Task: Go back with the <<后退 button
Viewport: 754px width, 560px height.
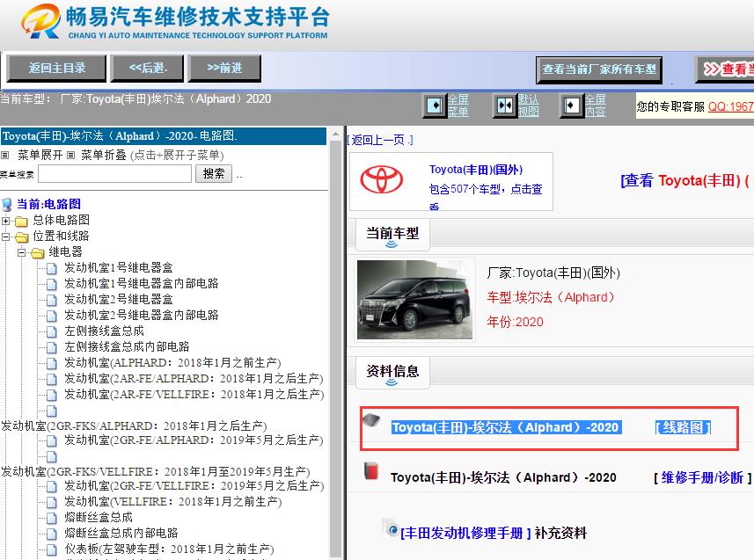Action: pyautogui.click(x=147, y=69)
